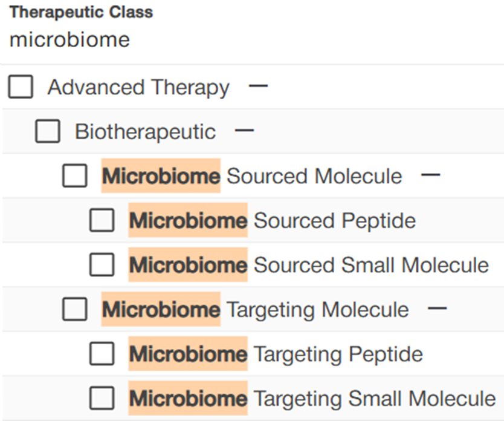The height and width of the screenshot is (421, 504).
Task: Click Microbiome Sourced Small Molecule label
Action: [x=308, y=265]
